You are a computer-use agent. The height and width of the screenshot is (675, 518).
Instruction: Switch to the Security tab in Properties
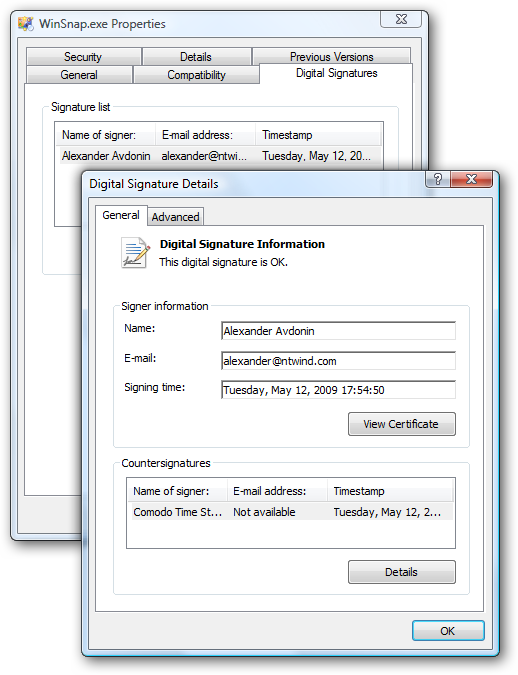point(84,57)
